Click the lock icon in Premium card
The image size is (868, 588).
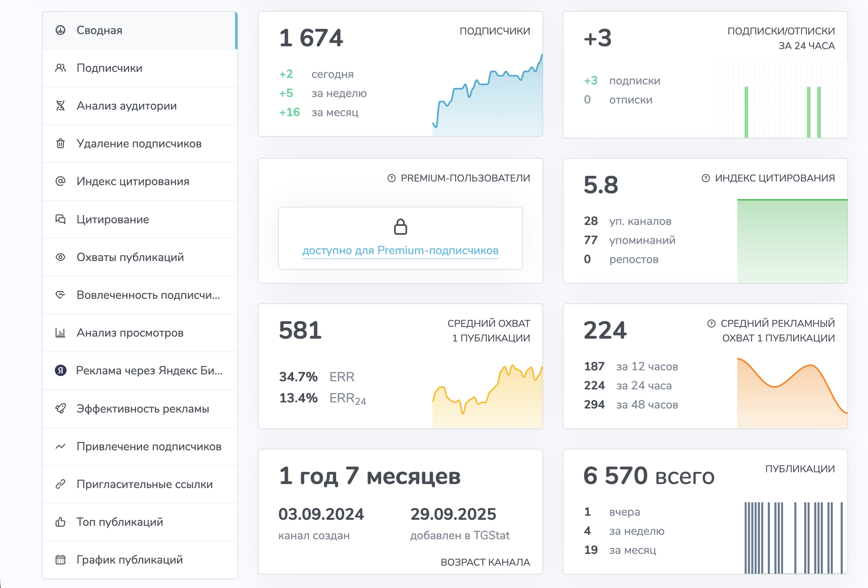tap(400, 227)
